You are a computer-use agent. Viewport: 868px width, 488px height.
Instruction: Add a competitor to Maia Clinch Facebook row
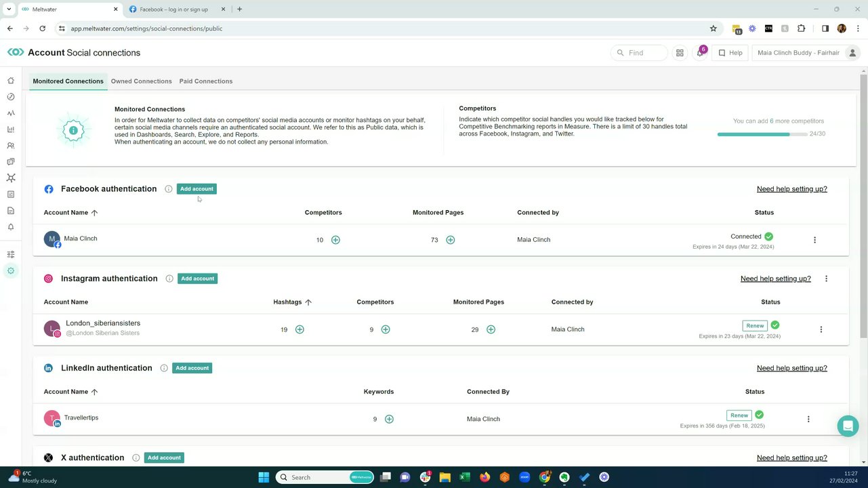pos(335,240)
